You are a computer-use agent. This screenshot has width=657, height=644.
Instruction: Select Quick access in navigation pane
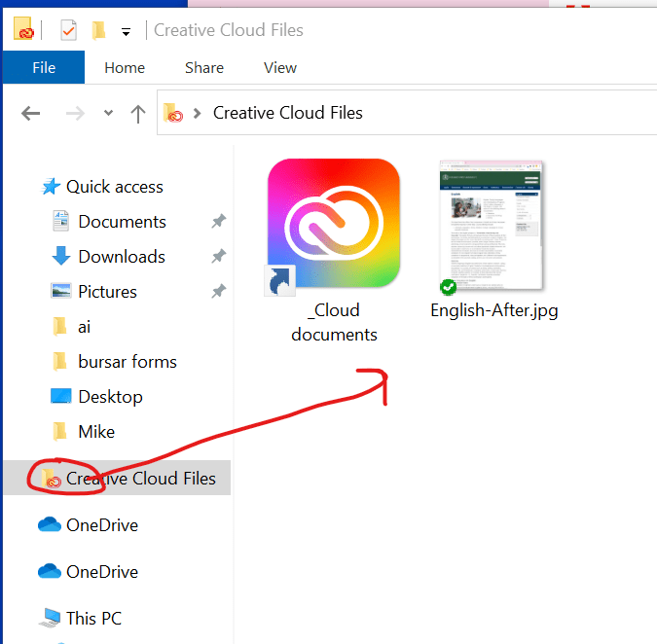(115, 187)
